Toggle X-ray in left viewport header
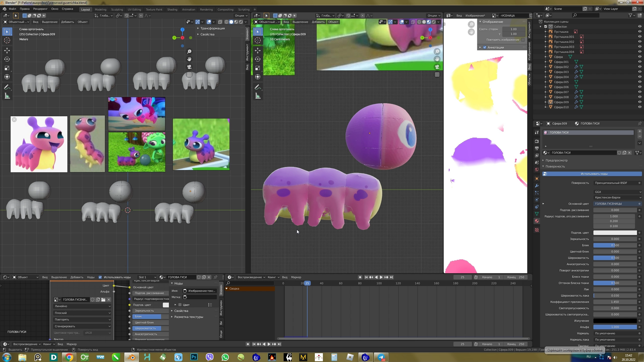The width and height of the screenshot is (644, 362). [220, 22]
